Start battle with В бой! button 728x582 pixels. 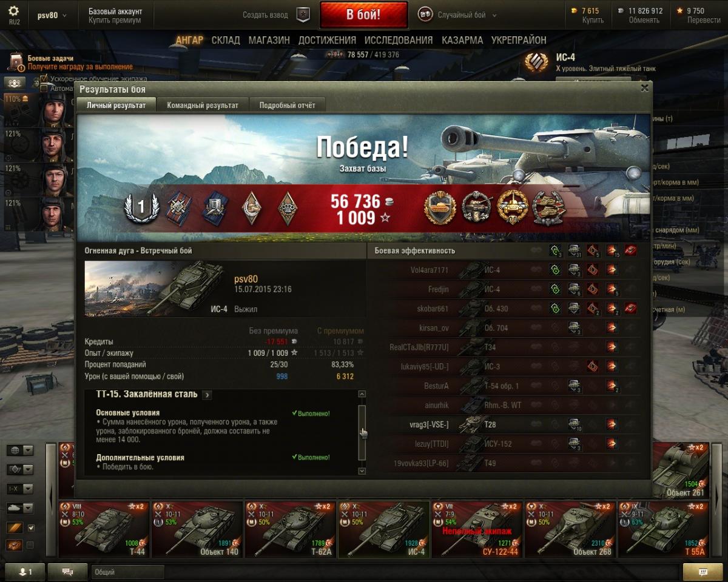[x=363, y=15]
